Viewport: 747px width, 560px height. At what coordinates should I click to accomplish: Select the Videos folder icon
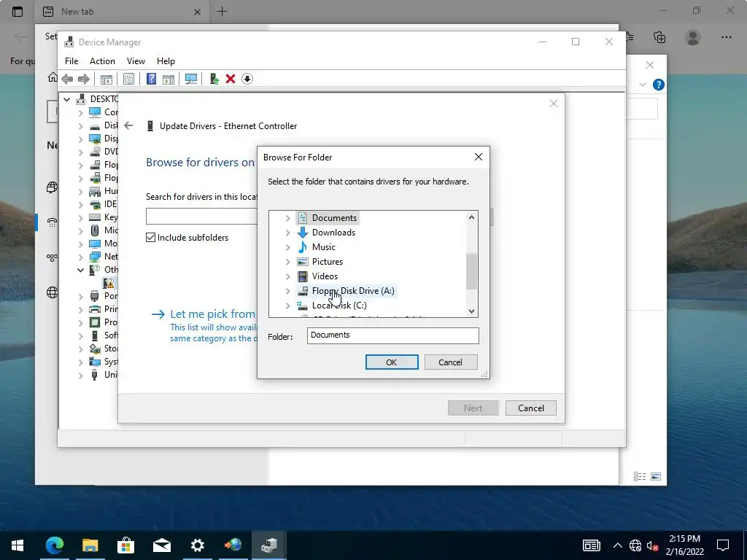pos(303,276)
